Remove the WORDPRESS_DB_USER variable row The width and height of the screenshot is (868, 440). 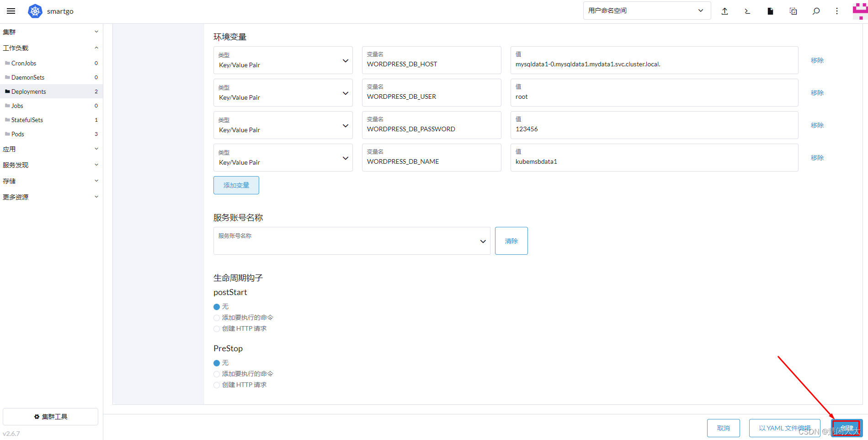[x=817, y=93]
